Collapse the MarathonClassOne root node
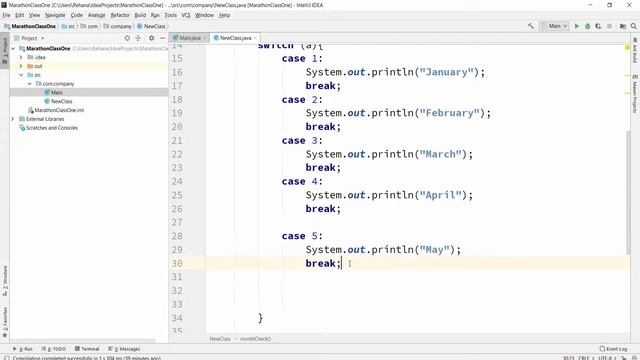Screen dimensions: 640x360 (x=13, y=49)
